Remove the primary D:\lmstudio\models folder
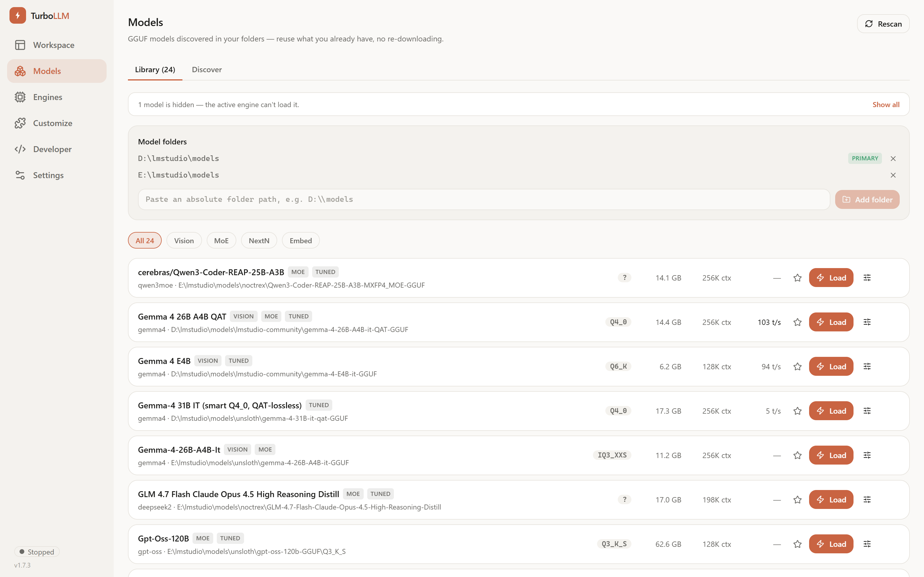Image resolution: width=924 pixels, height=577 pixels. 893,158
